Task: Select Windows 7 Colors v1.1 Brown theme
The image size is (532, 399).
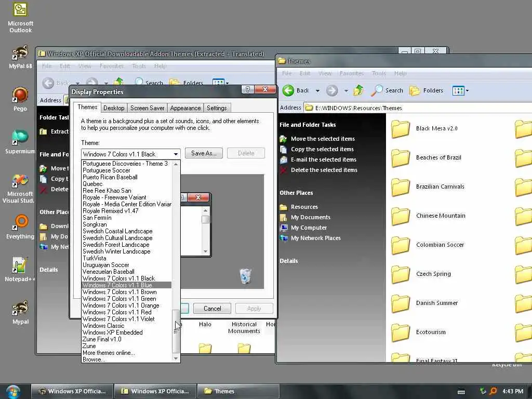Action: [127, 292]
